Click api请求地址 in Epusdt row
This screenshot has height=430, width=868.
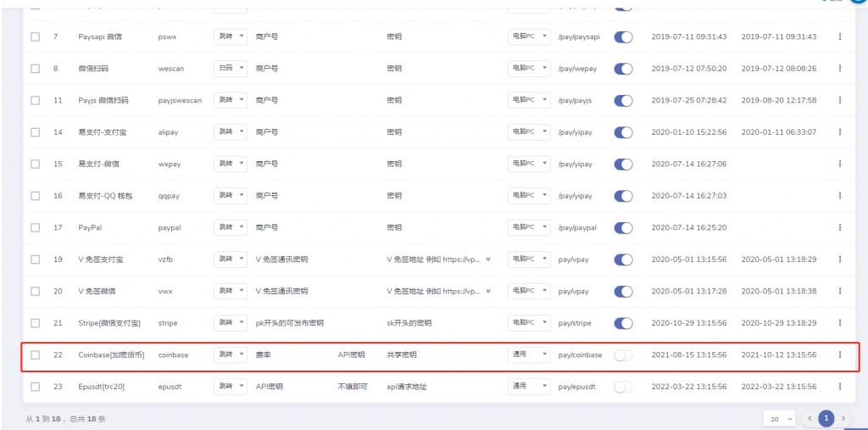pyautogui.click(x=407, y=387)
